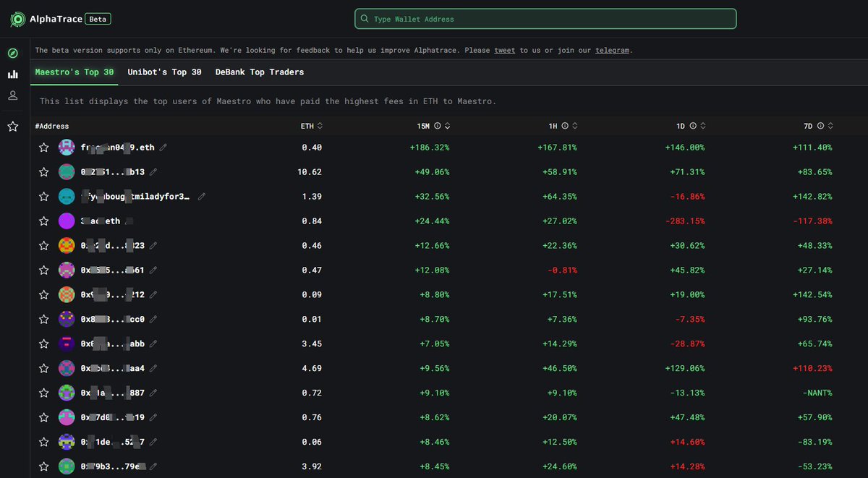Edit label pencil for the 3.45 ETH row
Image resolution: width=868 pixels, height=478 pixels.
coord(153,343)
